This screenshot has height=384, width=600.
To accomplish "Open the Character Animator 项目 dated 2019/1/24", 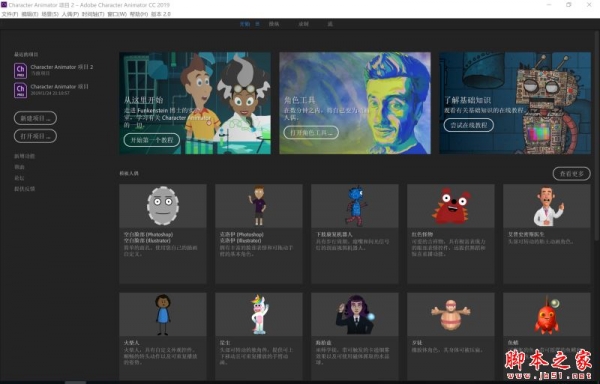I will [x=60, y=87].
